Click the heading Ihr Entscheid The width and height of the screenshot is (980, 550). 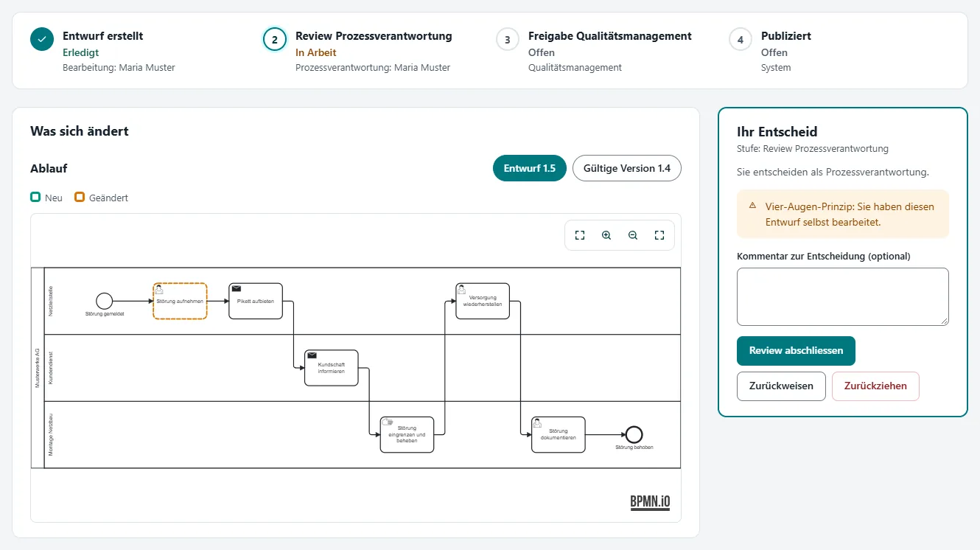pos(777,132)
